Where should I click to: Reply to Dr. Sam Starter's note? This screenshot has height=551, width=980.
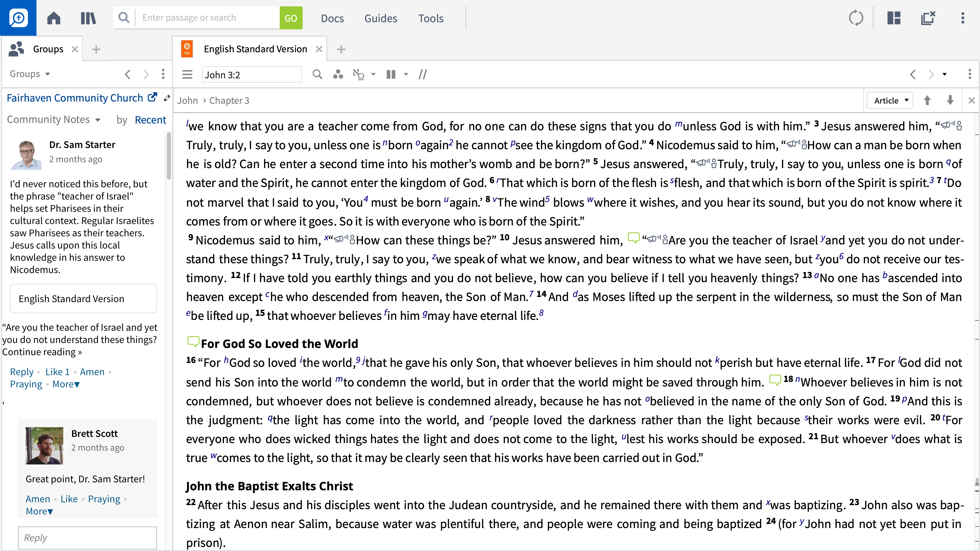click(x=22, y=371)
